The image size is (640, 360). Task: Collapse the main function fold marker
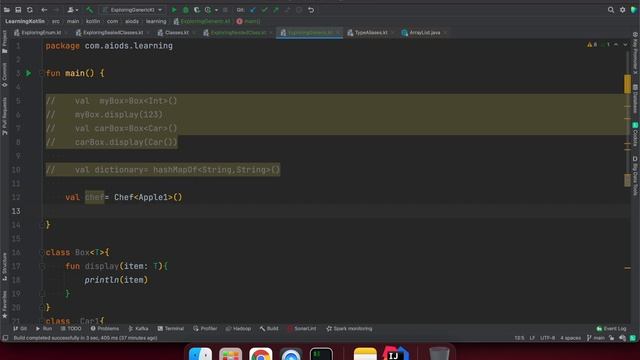(41, 73)
